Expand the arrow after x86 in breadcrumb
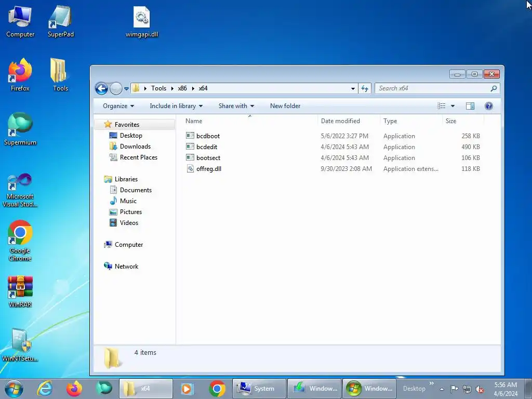Viewport: 532px width, 399px height. (x=193, y=88)
